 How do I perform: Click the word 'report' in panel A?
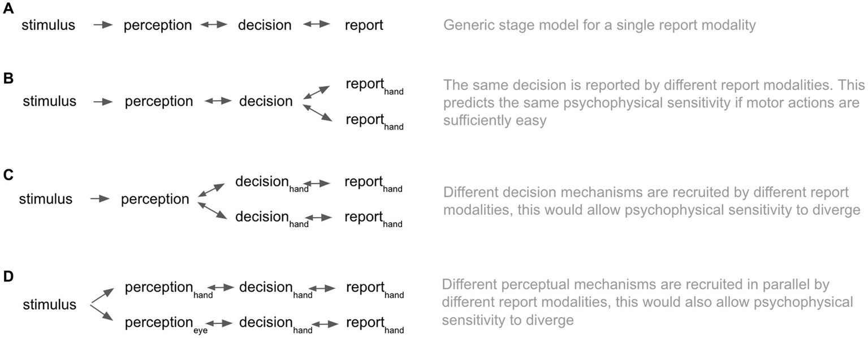(364, 25)
